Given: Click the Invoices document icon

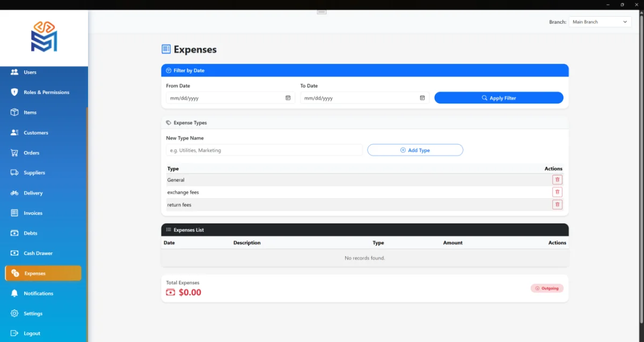Looking at the screenshot, I should 14,213.
